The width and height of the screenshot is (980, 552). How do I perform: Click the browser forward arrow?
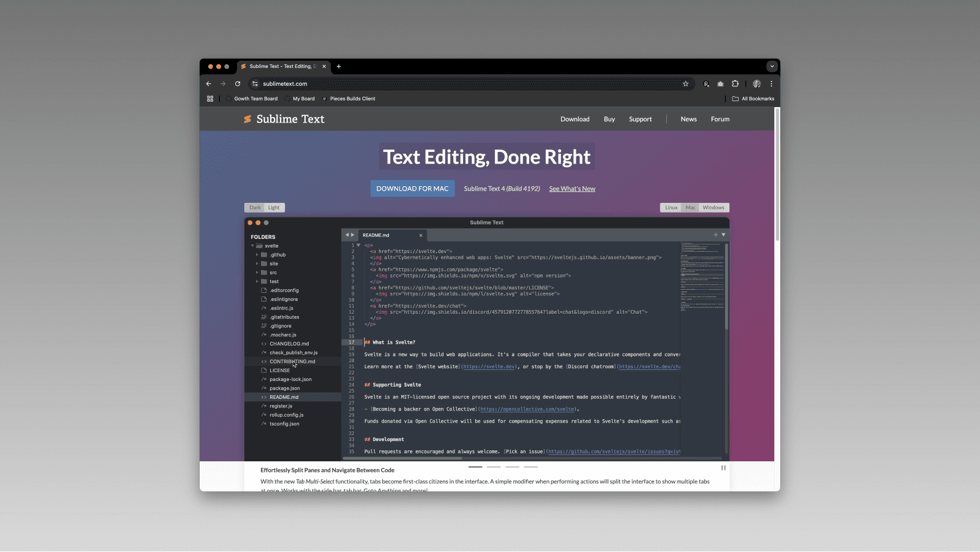[x=223, y=84]
